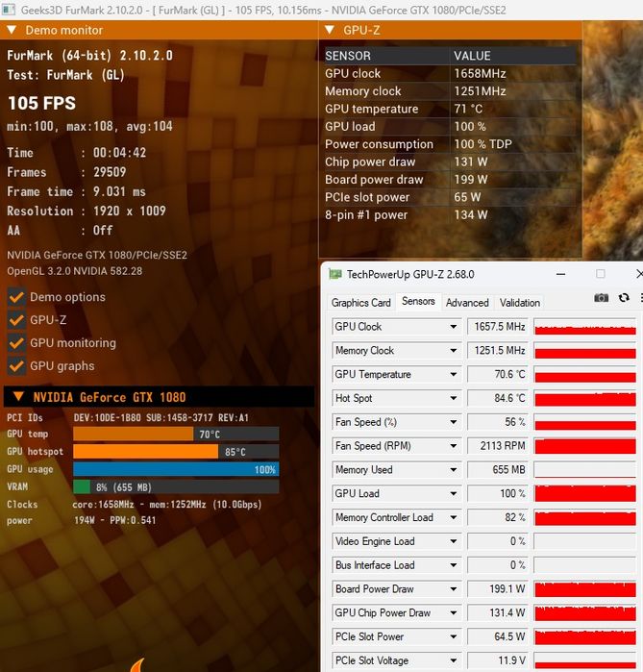Image resolution: width=643 pixels, height=672 pixels.
Task: Click the Time 00:04:42 readout
Action: [77, 153]
